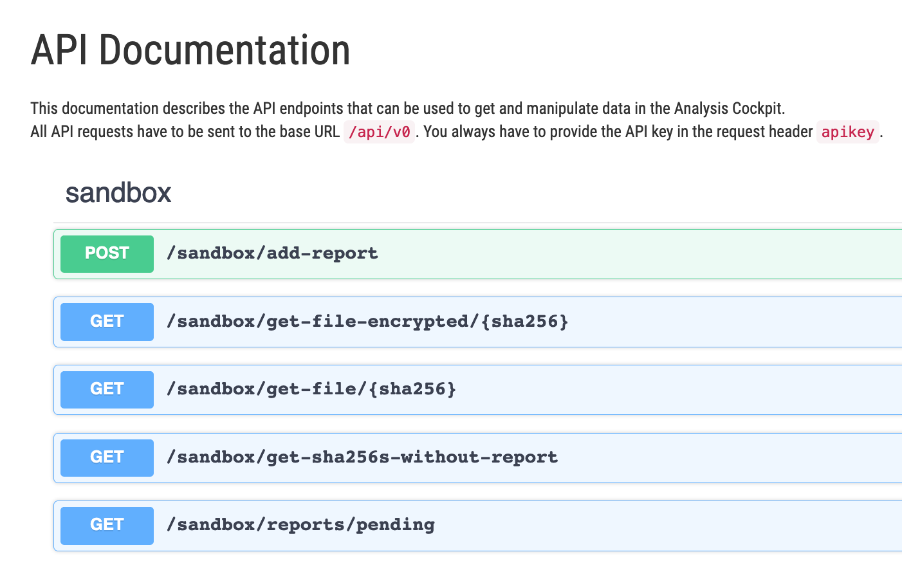Expand /sandbox/get-file-encrypted/{sha256} path text
The height and width of the screenshot is (588, 902).
pyautogui.click(x=367, y=322)
